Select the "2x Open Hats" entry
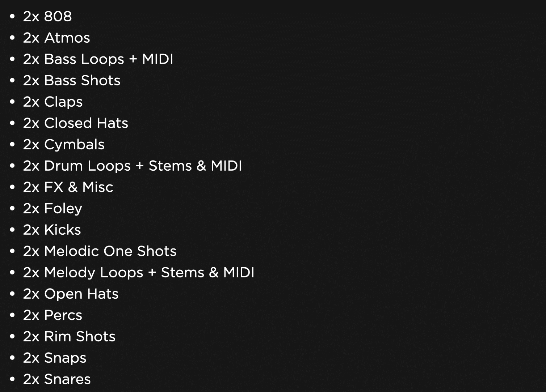546x392 pixels. tap(71, 294)
